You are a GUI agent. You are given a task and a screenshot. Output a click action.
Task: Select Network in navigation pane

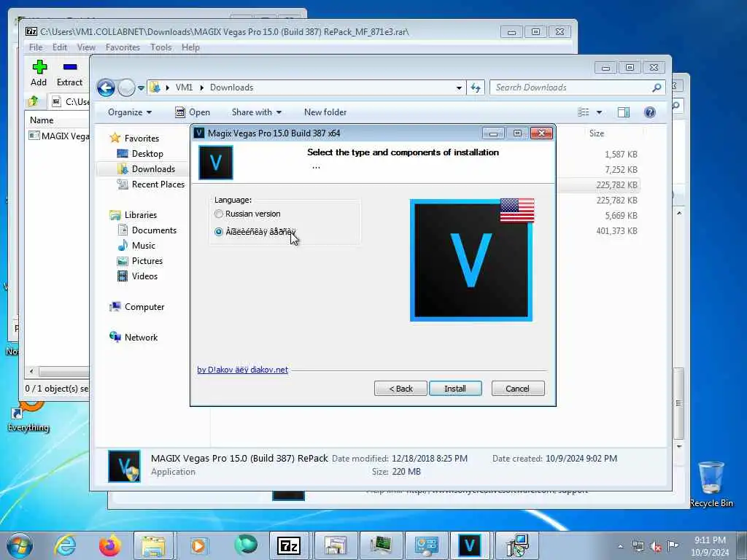tap(134, 338)
